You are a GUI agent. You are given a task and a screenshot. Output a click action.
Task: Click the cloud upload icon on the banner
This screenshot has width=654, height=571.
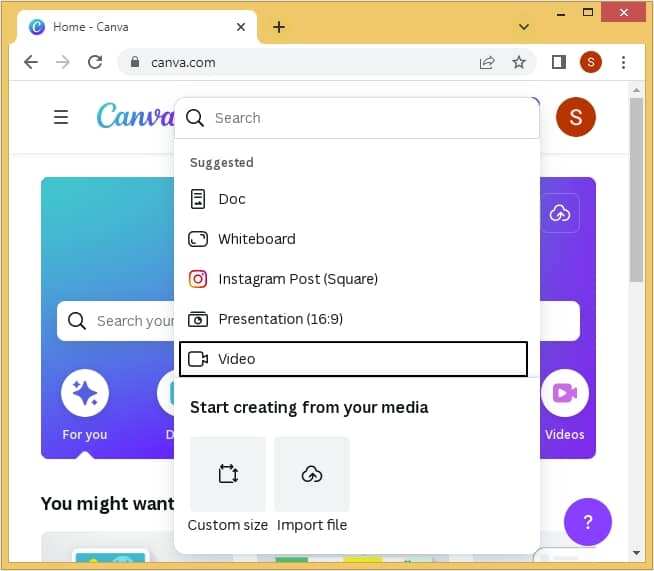(560, 213)
